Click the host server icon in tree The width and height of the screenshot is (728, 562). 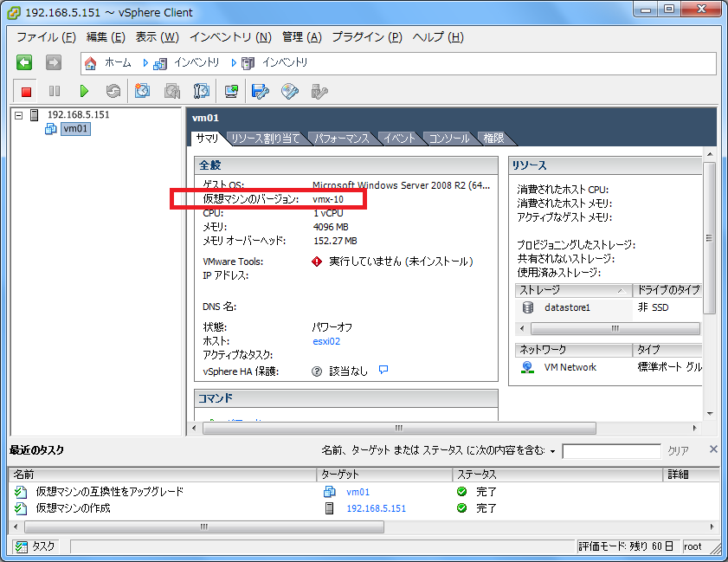pyautogui.click(x=34, y=114)
